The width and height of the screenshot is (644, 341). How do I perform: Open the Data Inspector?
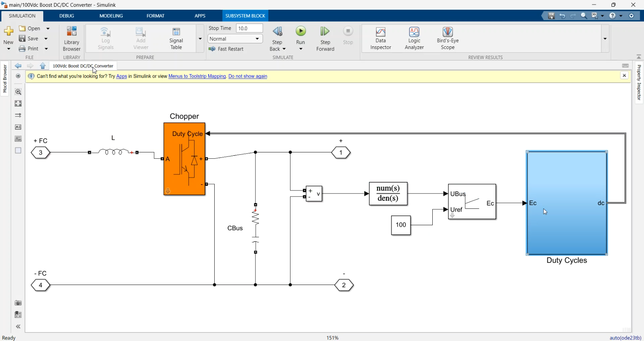(380, 38)
